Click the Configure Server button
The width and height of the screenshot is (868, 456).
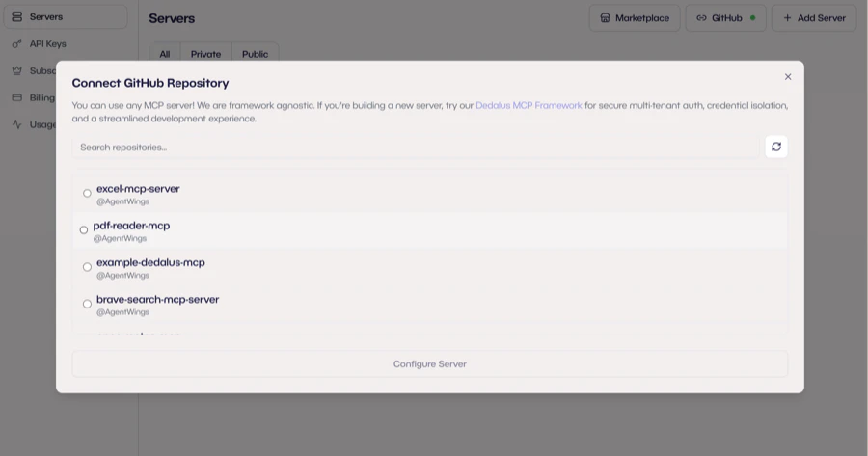pos(429,364)
